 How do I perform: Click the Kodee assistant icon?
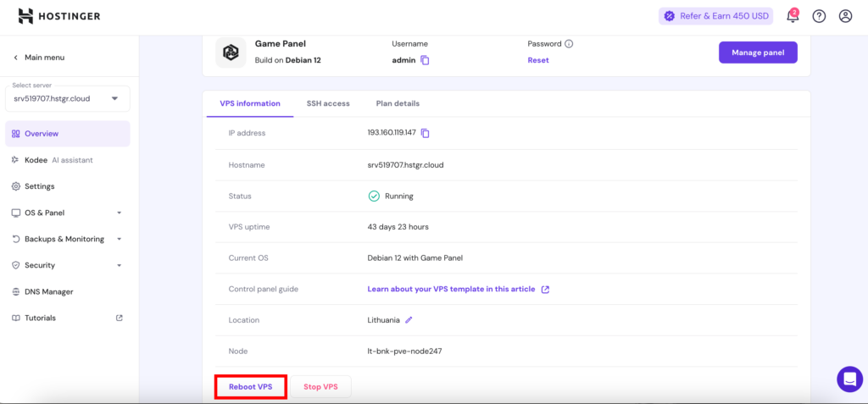click(15, 160)
